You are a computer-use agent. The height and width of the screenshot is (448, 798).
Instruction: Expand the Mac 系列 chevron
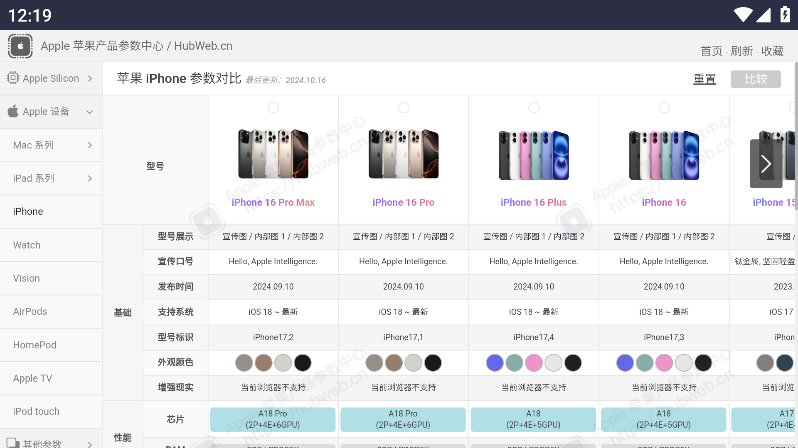pyautogui.click(x=90, y=145)
